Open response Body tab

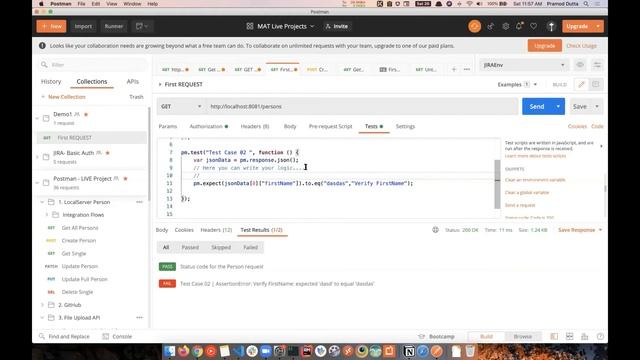click(x=162, y=230)
